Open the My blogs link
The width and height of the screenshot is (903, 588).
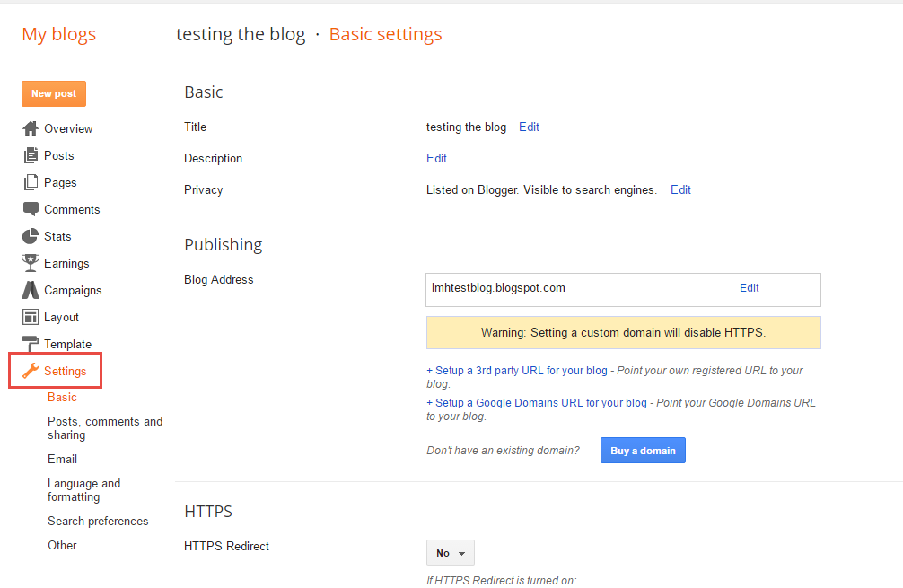tap(59, 34)
